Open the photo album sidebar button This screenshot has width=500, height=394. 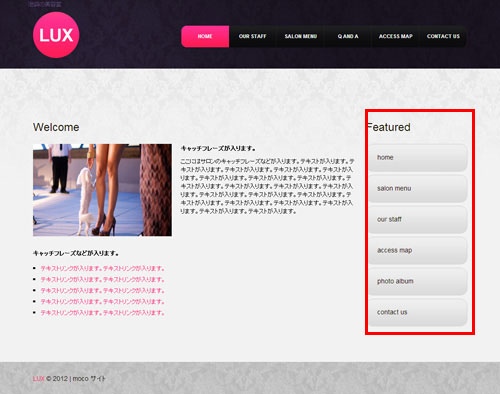click(x=418, y=282)
